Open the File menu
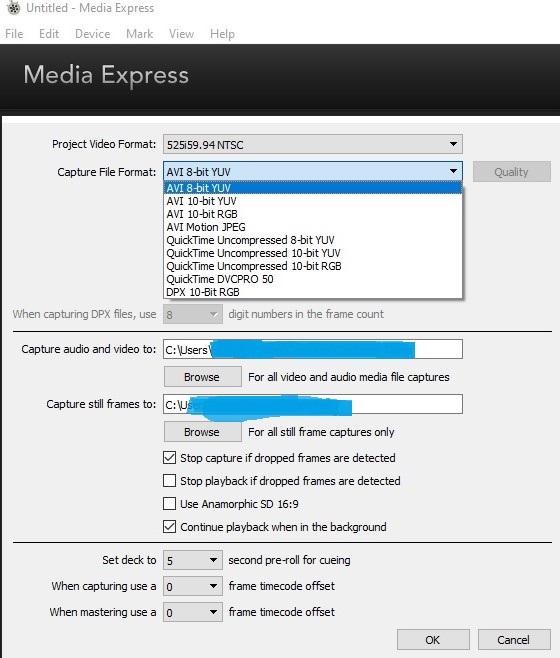 (14, 34)
